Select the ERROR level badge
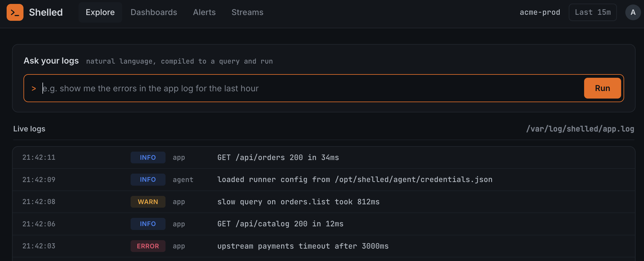This screenshot has height=261, width=644. [x=148, y=246]
